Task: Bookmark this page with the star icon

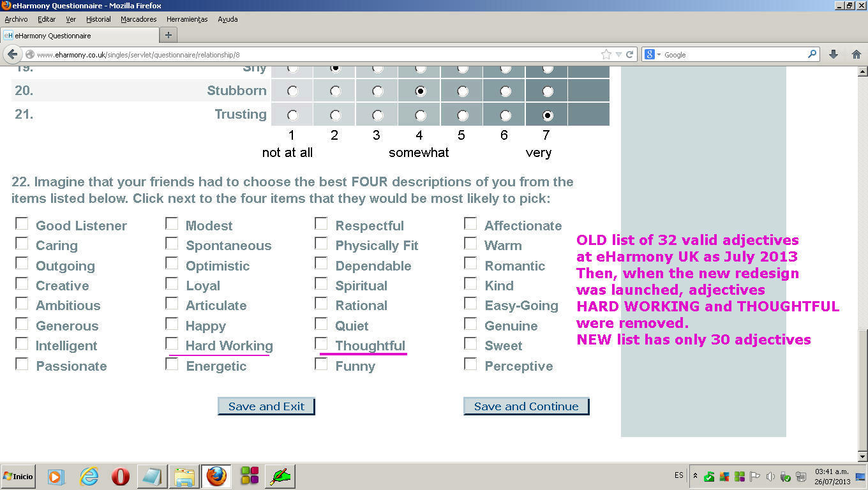Action: (x=606, y=55)
